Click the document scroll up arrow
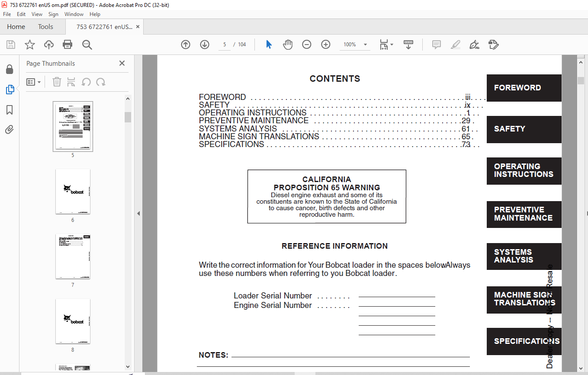Image resolution: width=588 pixels, height=375 pixels. 581,62
